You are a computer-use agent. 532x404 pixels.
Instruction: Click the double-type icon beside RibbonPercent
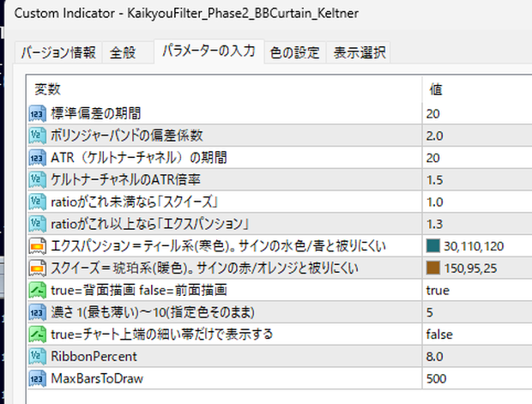point(37,356)
